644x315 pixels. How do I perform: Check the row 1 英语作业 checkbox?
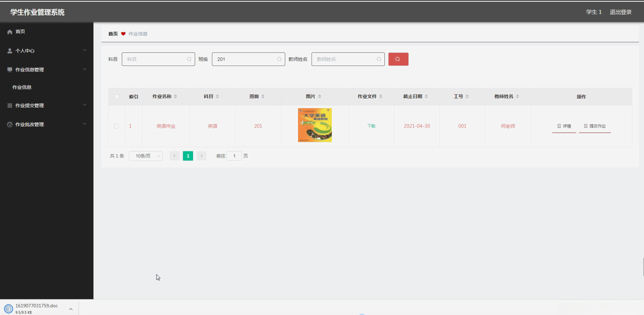[x=117, y=126]
